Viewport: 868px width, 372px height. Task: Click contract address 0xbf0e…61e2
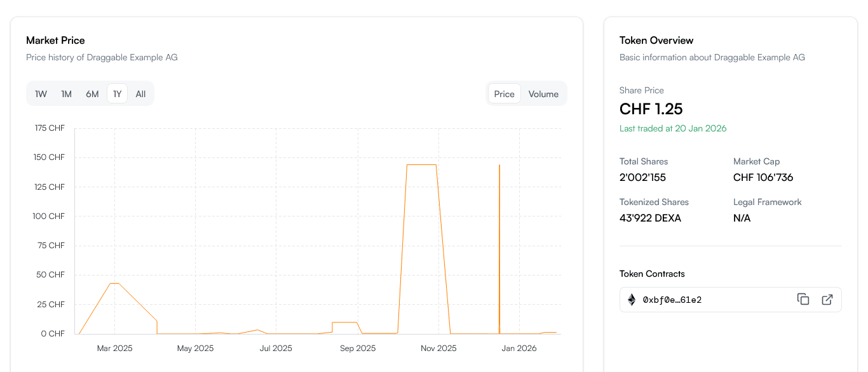click(x=672, y=300)
